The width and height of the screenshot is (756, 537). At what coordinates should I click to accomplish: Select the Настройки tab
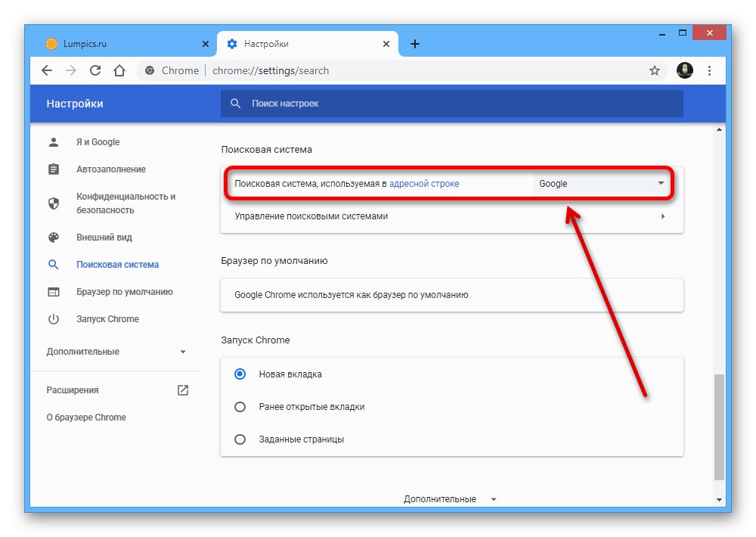pos(308,44)
